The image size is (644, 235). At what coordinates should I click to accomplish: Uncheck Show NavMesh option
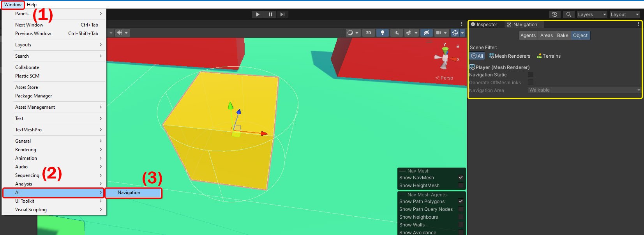pyautogui.click(x=461, y=177)
